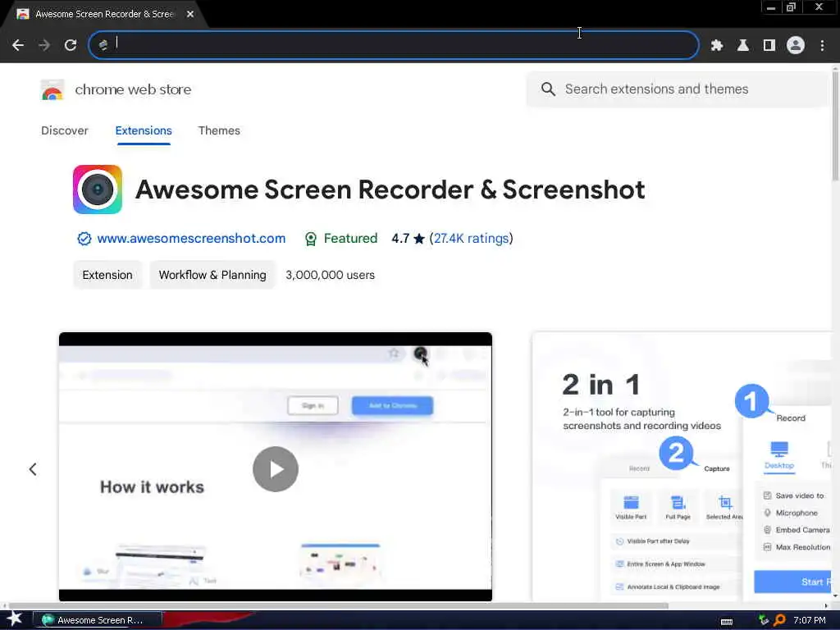
Task: Go to previous slide with left chevron
Action: point(33,469)
